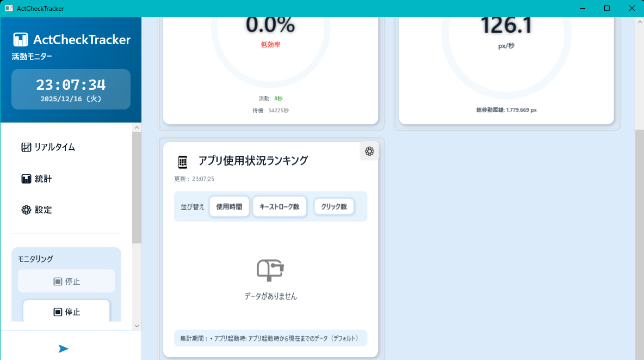Screen dimensions: 644x360
Task: Select 使用時間 as the sort order
Action: coord(229,206)
